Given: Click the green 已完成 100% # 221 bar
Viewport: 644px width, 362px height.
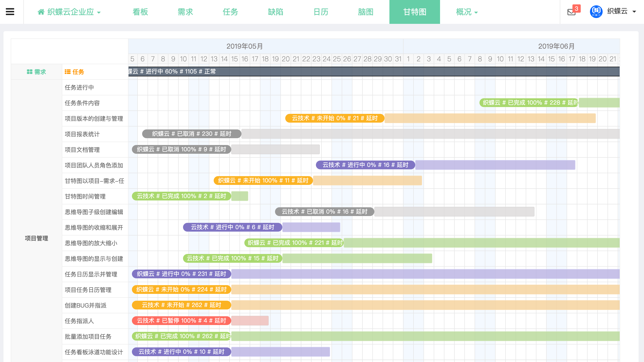Looking at the screenshot, I should pos(294,243).
